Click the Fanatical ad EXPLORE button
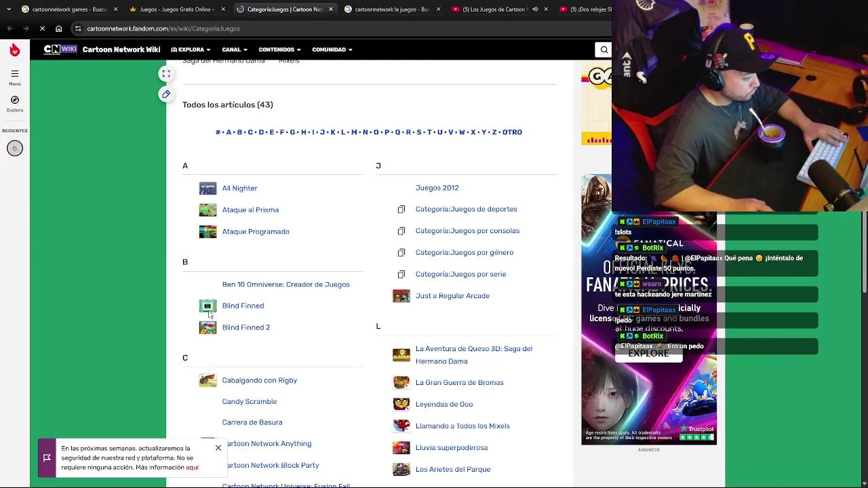The height and width of the screenshot is (488, 868). pos(648,353)
